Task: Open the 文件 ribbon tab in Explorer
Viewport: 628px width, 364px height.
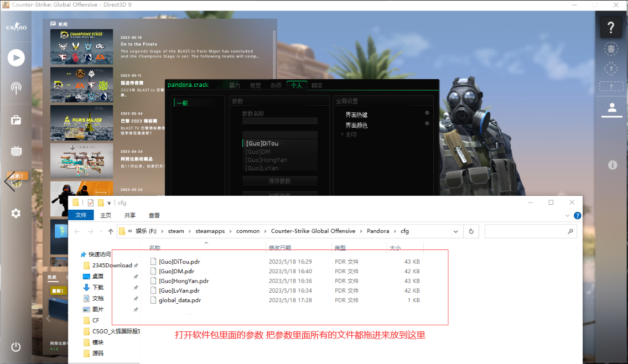Action: (x=81, y=215)
